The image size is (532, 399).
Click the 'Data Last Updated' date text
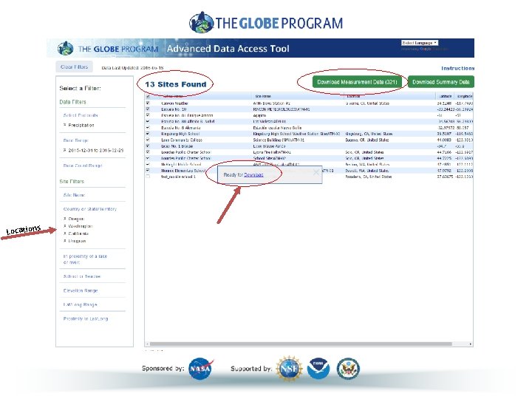(x=132, y=67)
